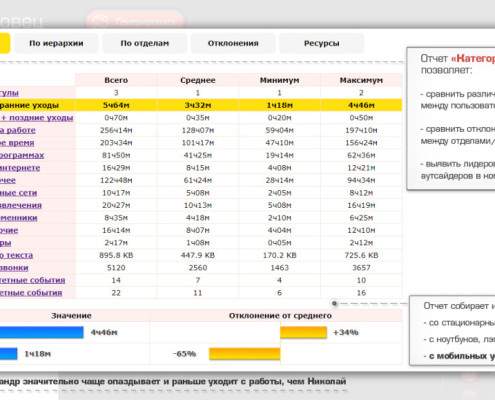
Task: Open the «звонки» row link
Action: [14, 268]
